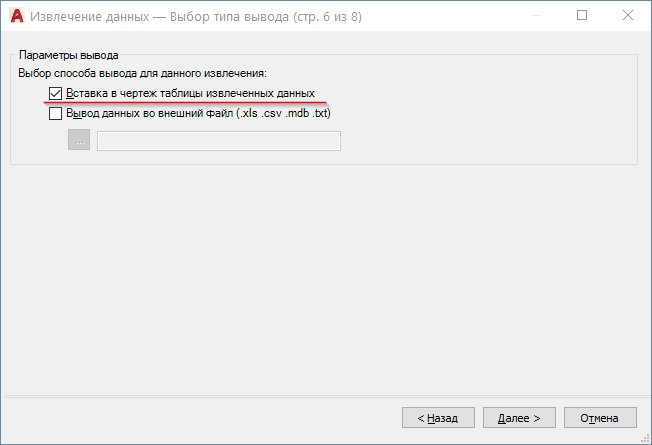Maximize the Извлечение данных dialog window

582,15
